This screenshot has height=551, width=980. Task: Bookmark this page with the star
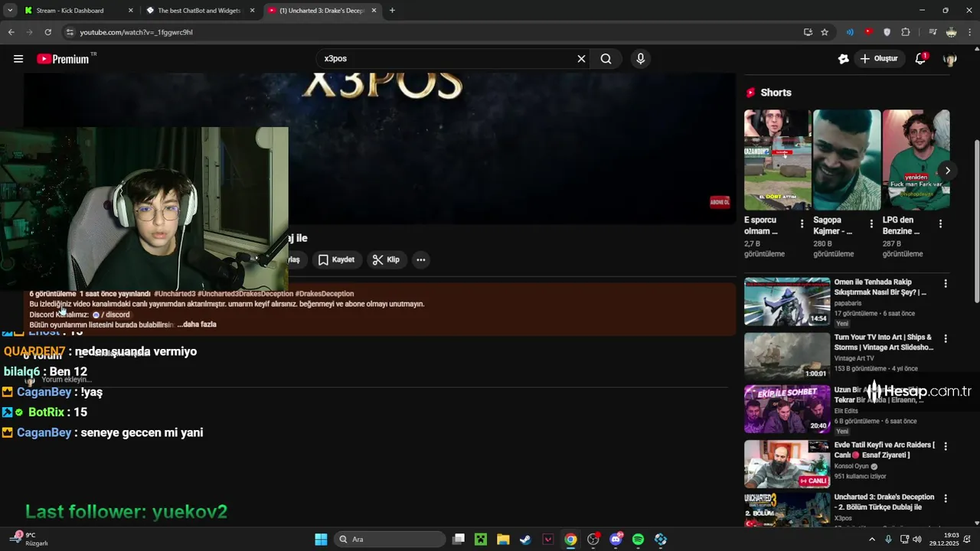tap(825, 32)
